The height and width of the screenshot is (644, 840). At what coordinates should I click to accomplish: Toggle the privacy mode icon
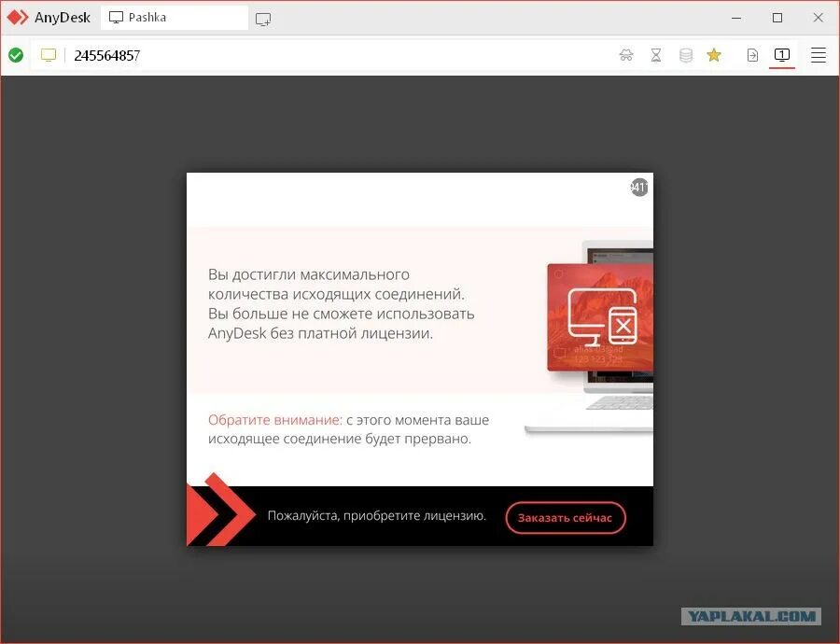click(625, 55)
